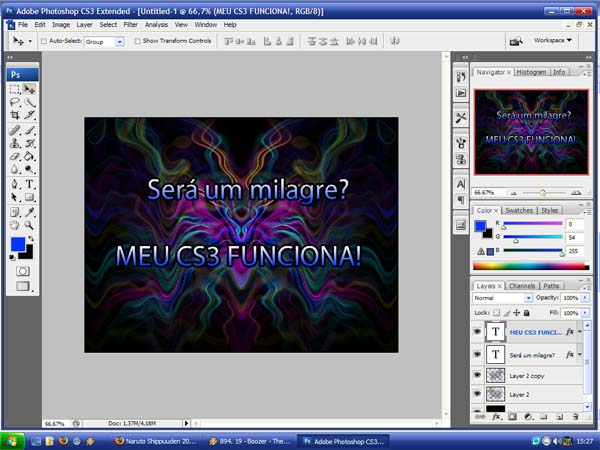Select the Magic Wand tool
The image size is (600, 450).
29,102
